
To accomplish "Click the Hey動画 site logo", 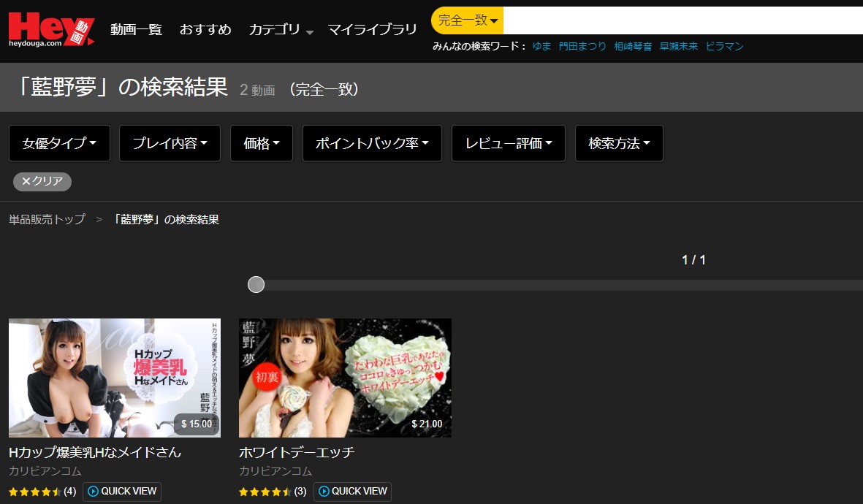I will coord(51,29).
